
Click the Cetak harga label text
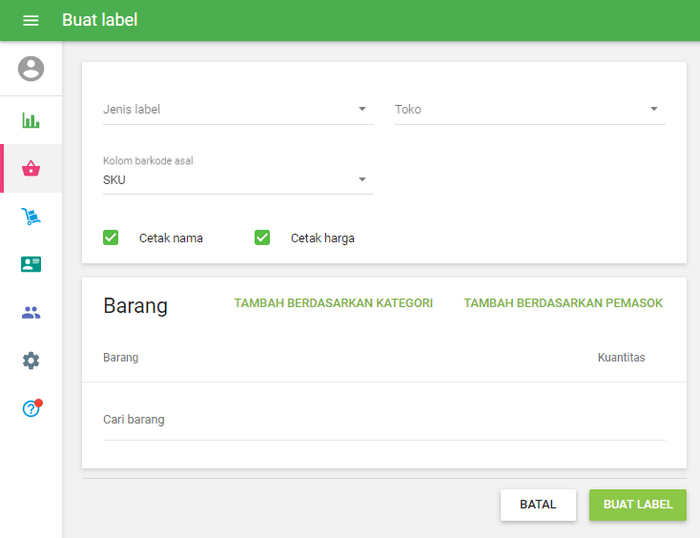[322, 238]
